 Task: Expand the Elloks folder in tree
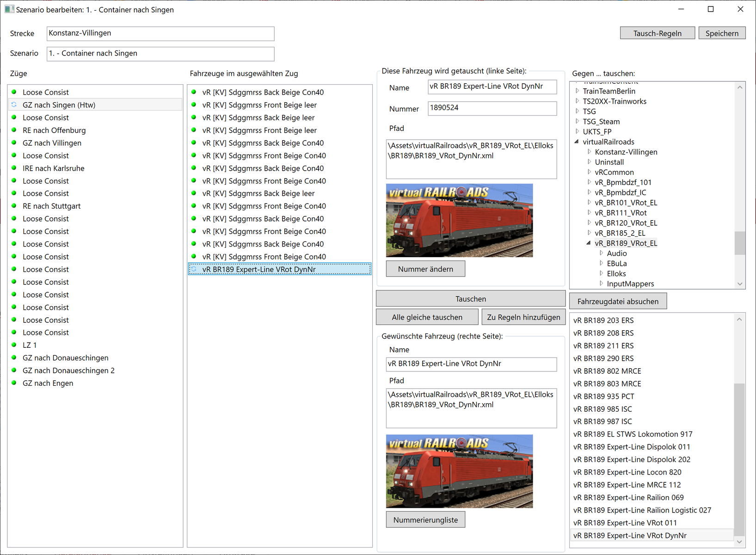click(x=601, y=274)
